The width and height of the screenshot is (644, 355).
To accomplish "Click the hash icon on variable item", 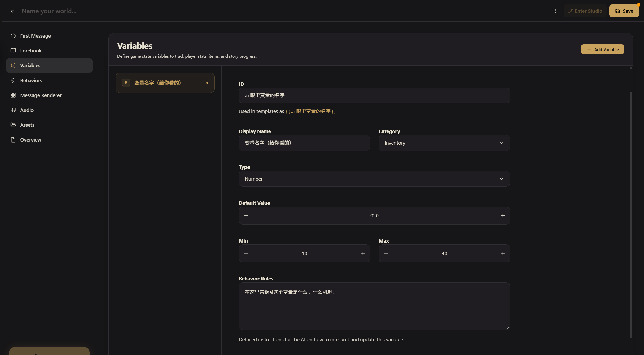I will (x=126, y=83).
